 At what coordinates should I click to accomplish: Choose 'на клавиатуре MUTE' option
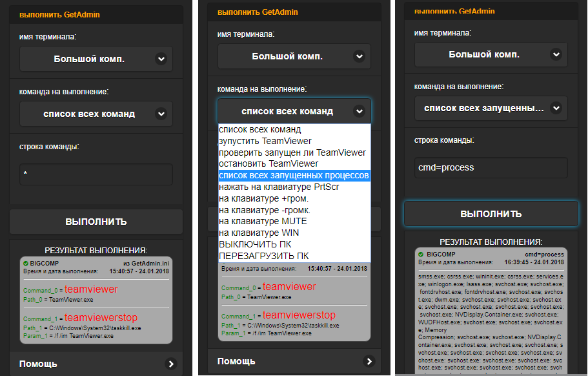(x=294, y=222)
